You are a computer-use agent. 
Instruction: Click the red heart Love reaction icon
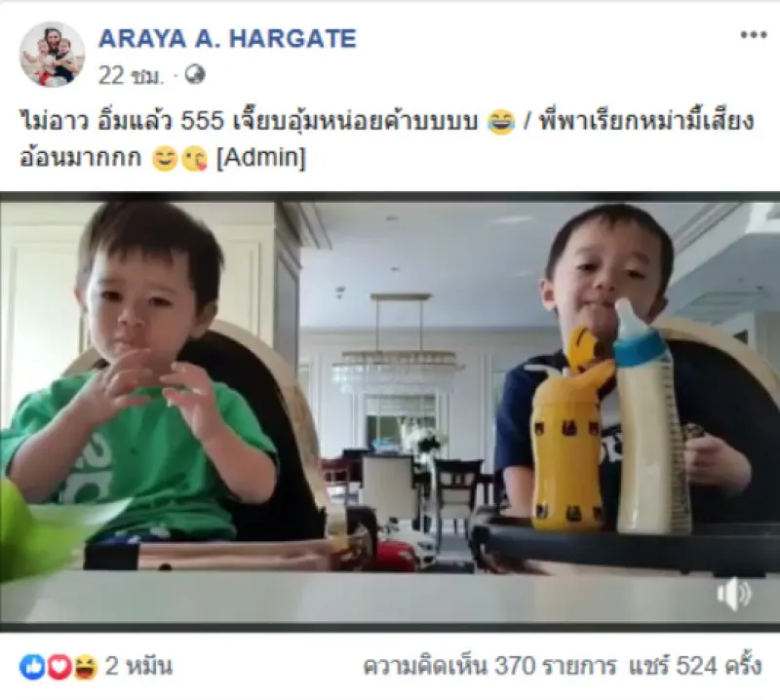click(58, 667)
